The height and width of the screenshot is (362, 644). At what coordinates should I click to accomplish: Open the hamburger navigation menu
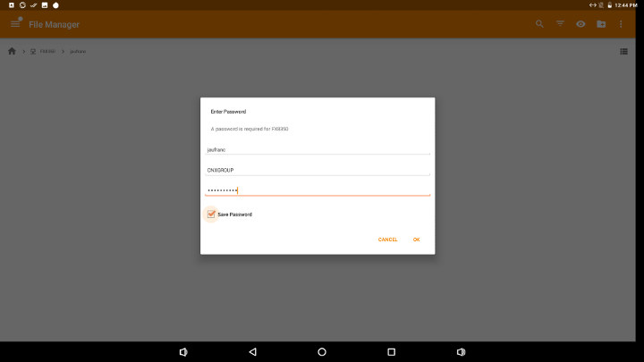[15, 23]
